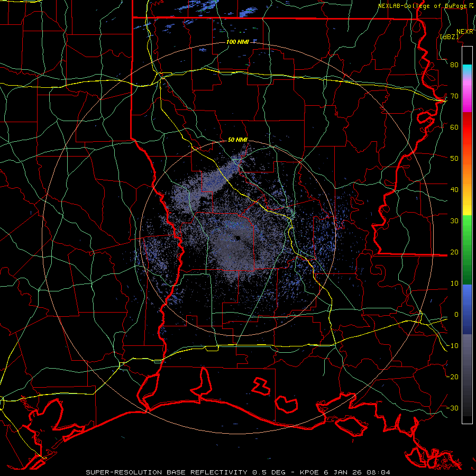476x476 pixels.
Task: Click the -30 dBZ scale value
Action: (x=452, y=408)
